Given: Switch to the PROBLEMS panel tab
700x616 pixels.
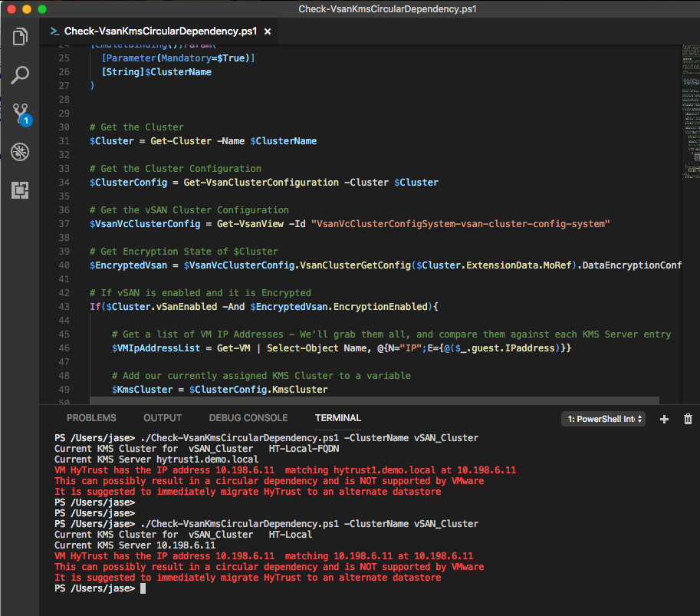Looking at the screenshot, I should tap(91, 418).
